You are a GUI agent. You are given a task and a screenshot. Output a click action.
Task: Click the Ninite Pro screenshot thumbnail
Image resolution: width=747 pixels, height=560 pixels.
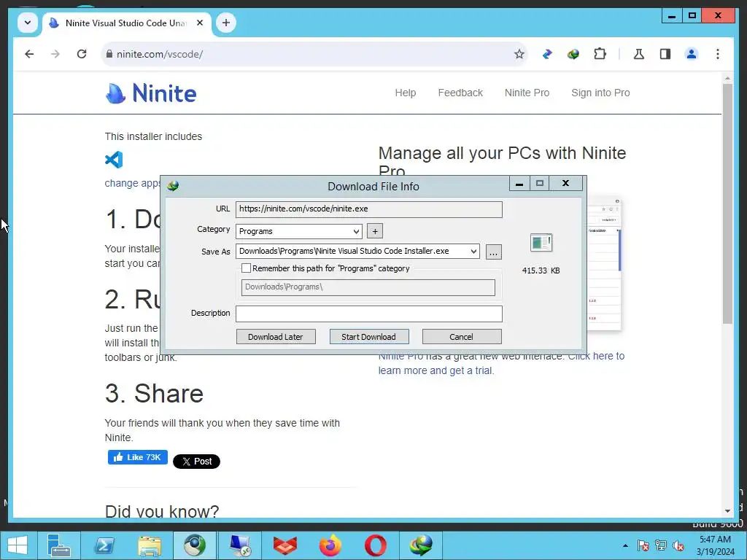(604, 263)
